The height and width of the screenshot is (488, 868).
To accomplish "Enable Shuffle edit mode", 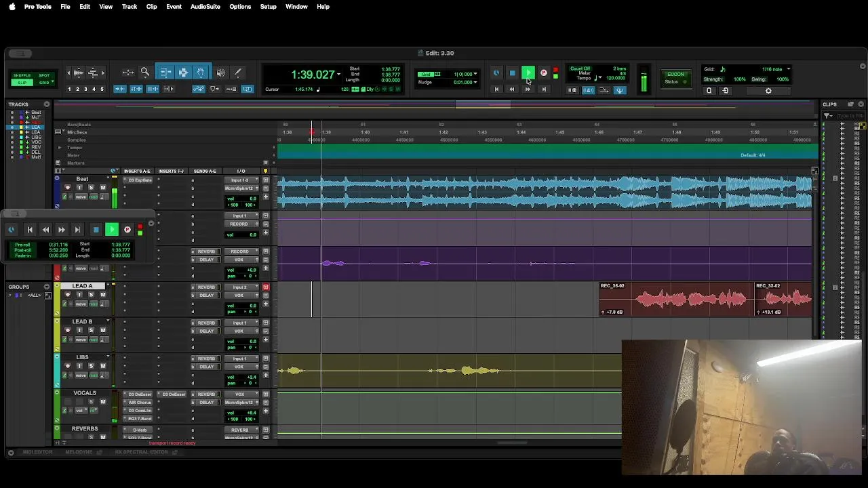I will [22, 75].
